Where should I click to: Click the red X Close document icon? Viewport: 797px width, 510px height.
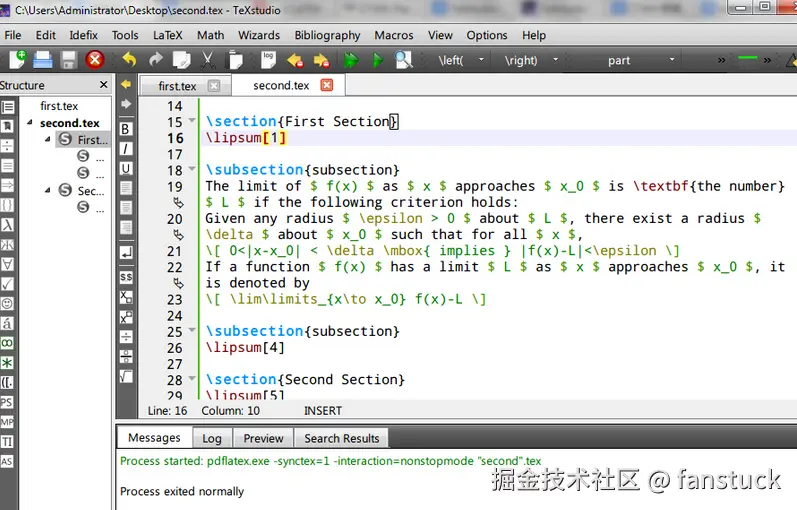[x=95, y=60]
